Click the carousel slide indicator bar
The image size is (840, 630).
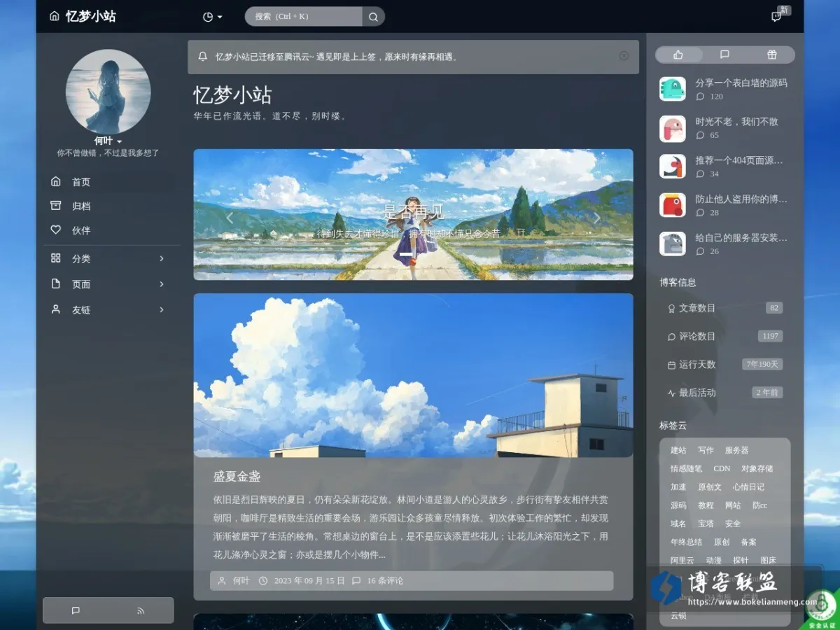pos(405,254)
